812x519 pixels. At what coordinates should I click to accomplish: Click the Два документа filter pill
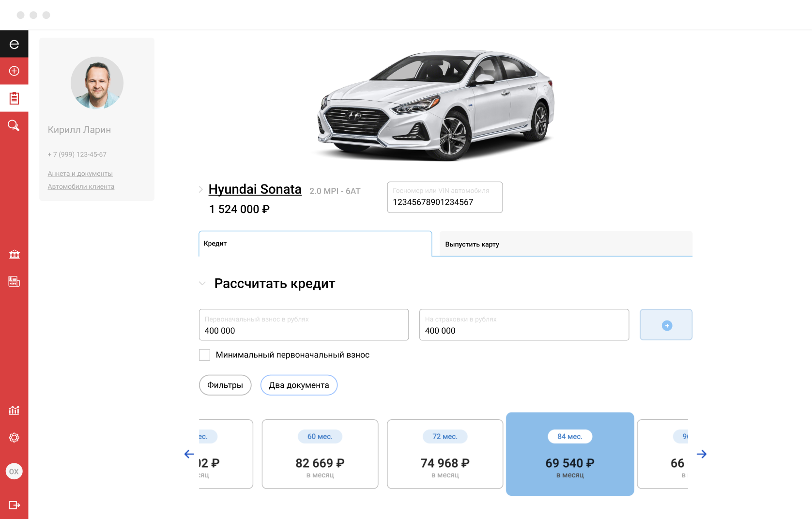click(299, 385)
